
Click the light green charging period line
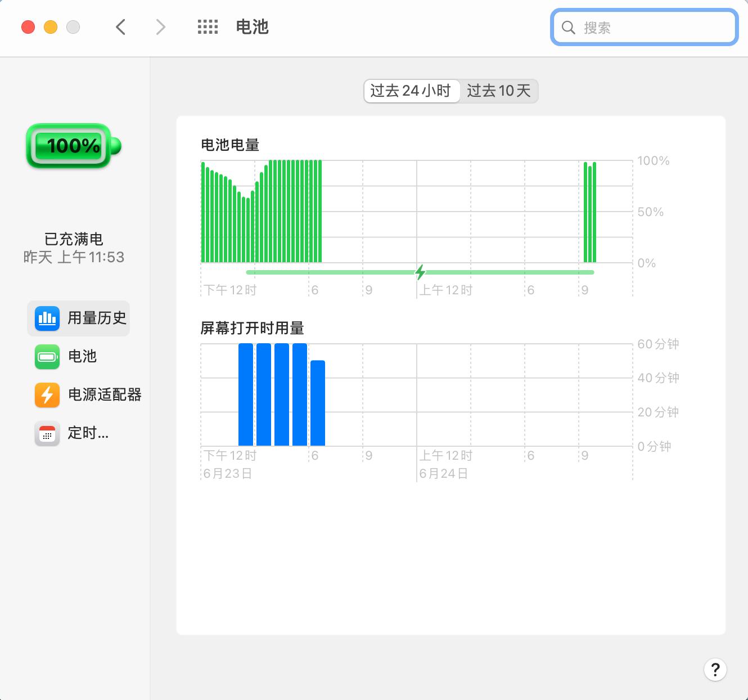[420, 272]
